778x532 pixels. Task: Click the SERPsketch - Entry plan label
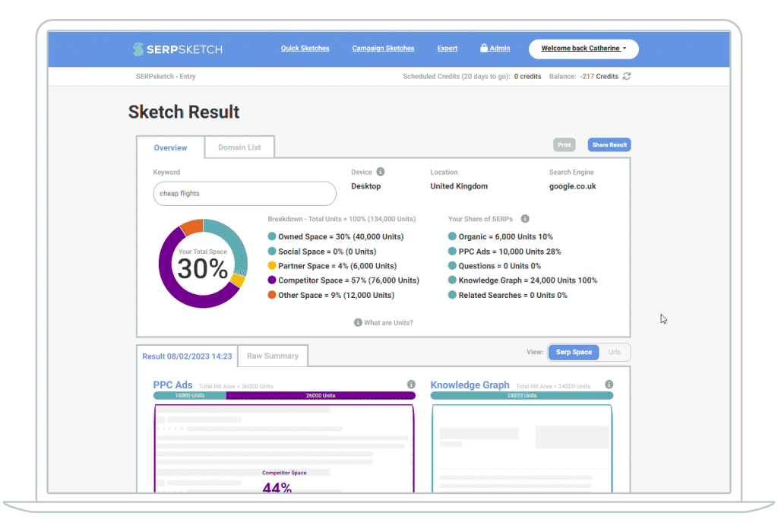click(166, 77)
